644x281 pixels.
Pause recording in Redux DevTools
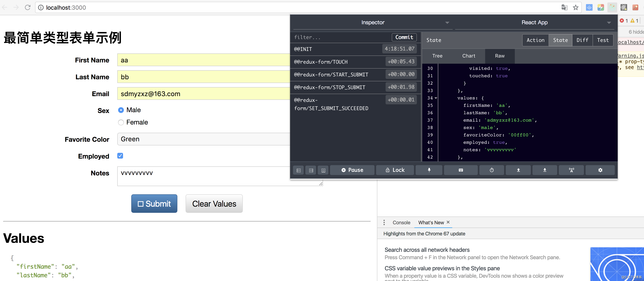(x=352, y=170)
